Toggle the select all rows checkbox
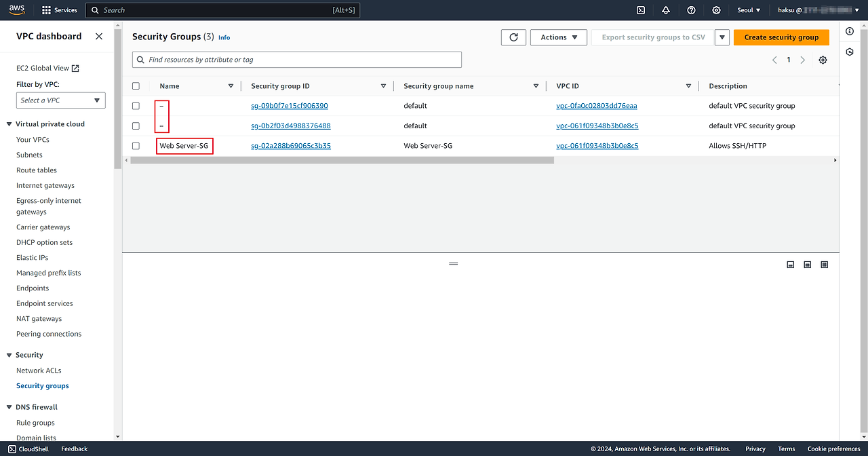The height and width of the screenshot is (456, 868). [136, 86]
